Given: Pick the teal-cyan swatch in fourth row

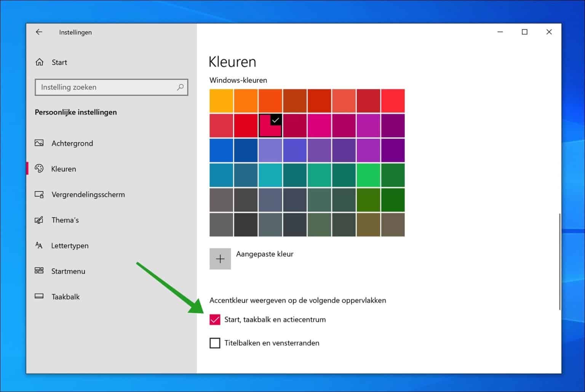Looking at the screenshot, I should coord(270,175).
